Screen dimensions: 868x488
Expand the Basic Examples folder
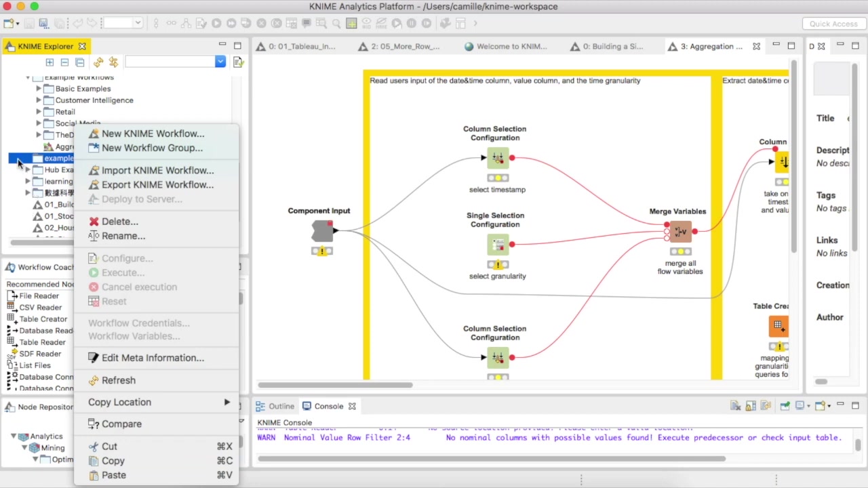[39, 89]
